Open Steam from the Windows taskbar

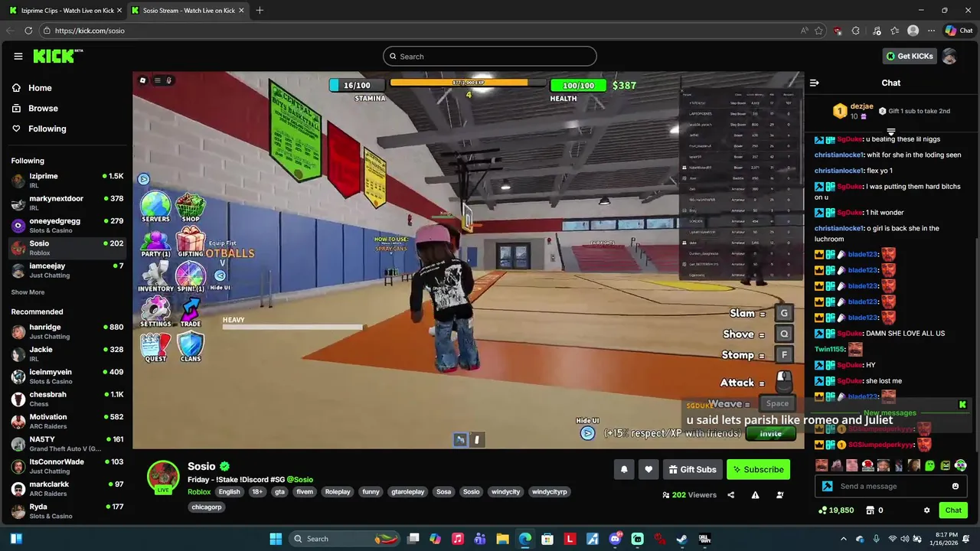[681, 539]
